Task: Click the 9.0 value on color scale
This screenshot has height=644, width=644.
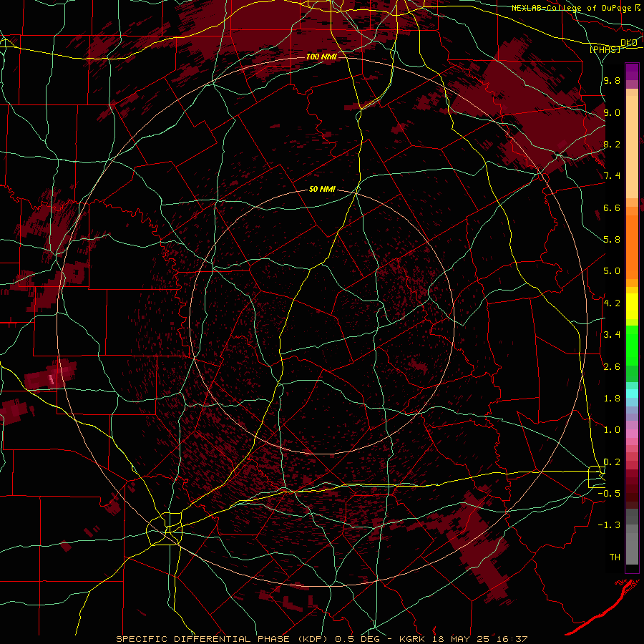Action: [x=612, y=112]
